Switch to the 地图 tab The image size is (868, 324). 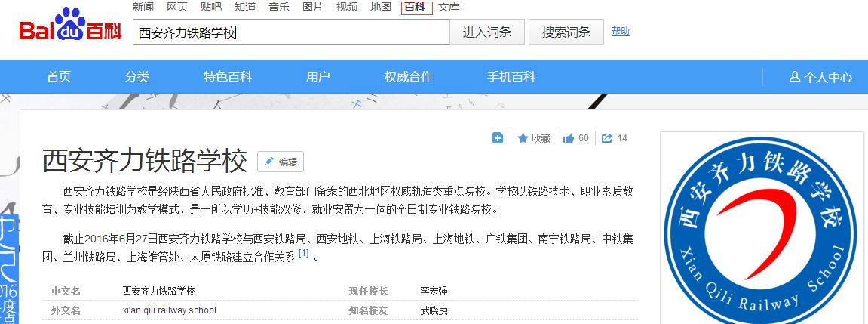[x=380, y=8]
